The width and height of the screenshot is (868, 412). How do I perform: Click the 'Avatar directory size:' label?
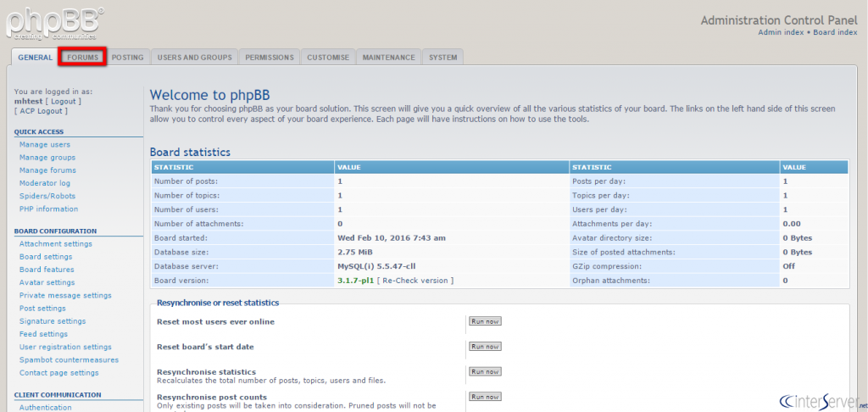point(612,238)
